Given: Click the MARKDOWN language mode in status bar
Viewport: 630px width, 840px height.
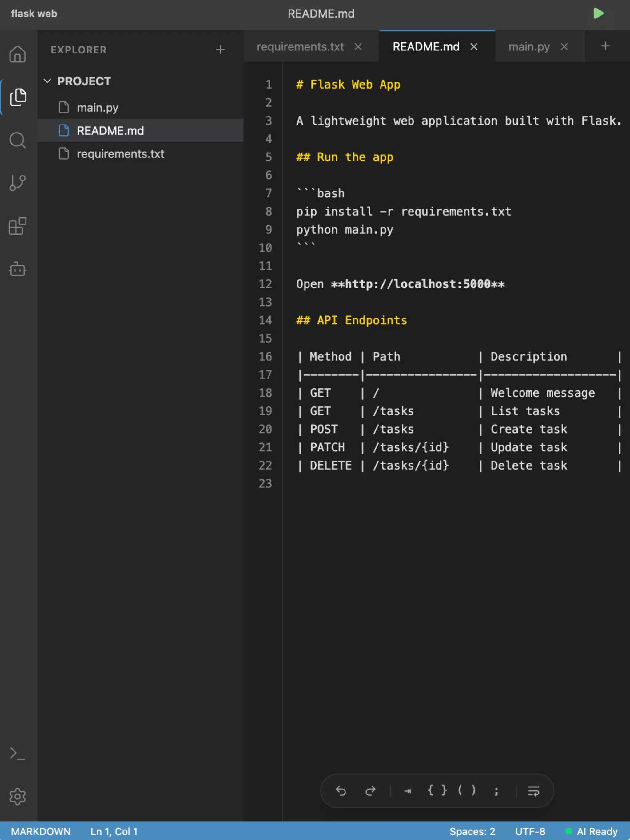Looking at the screenshot, I should point(41,831).
